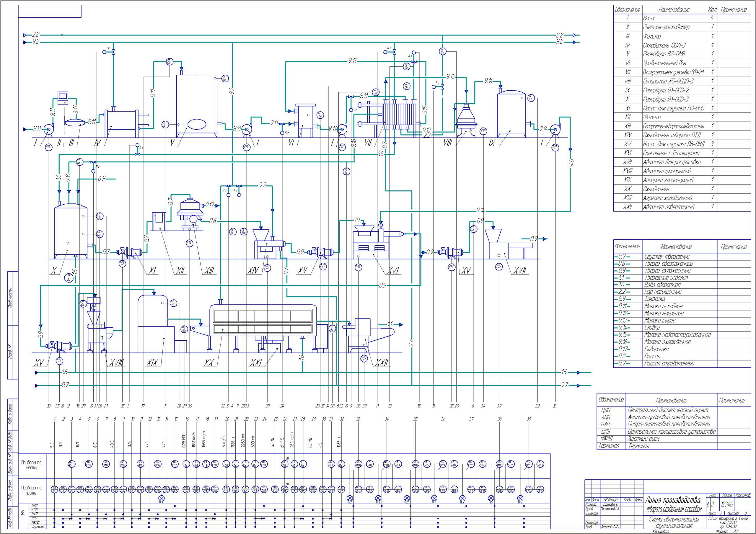Select the 'pH 4,5' parameter value
This screenshot has height=534, width=756.
tap(282, 443)
